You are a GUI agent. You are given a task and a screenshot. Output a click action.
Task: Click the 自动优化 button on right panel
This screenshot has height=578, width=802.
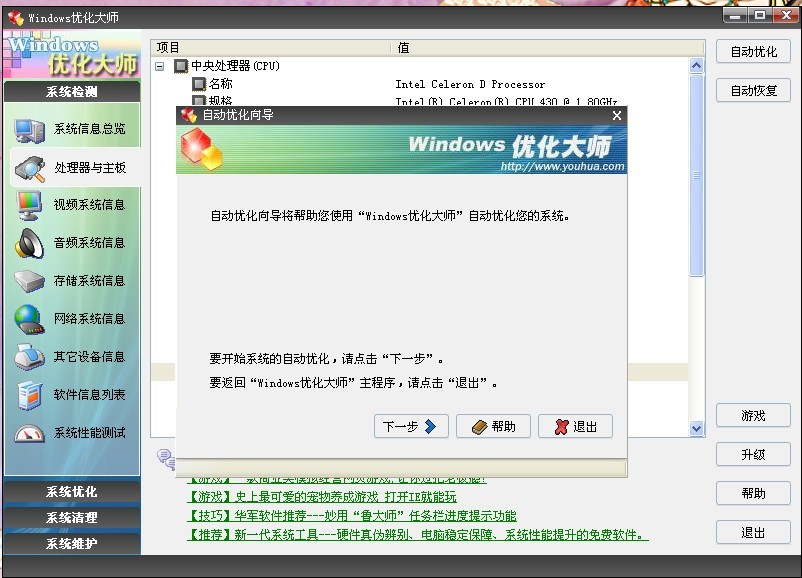[x=753, y=52]
